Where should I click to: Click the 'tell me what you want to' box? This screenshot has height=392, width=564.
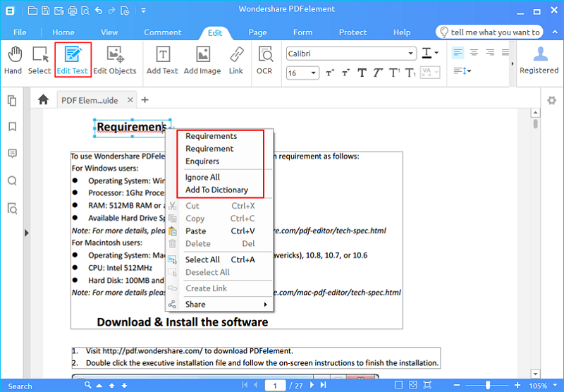(489, 32)
